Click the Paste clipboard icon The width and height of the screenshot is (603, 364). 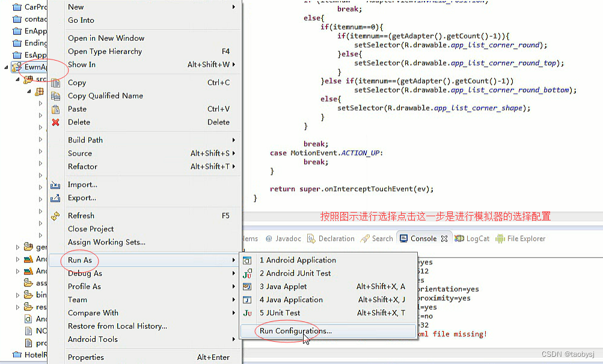click(55, 109)
